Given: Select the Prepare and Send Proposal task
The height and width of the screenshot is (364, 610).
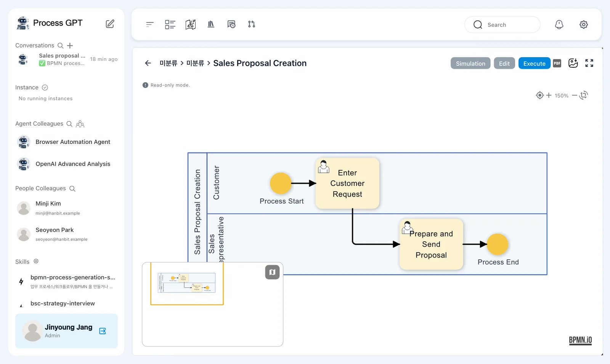Looking at the screenshot, I should 431,244.
